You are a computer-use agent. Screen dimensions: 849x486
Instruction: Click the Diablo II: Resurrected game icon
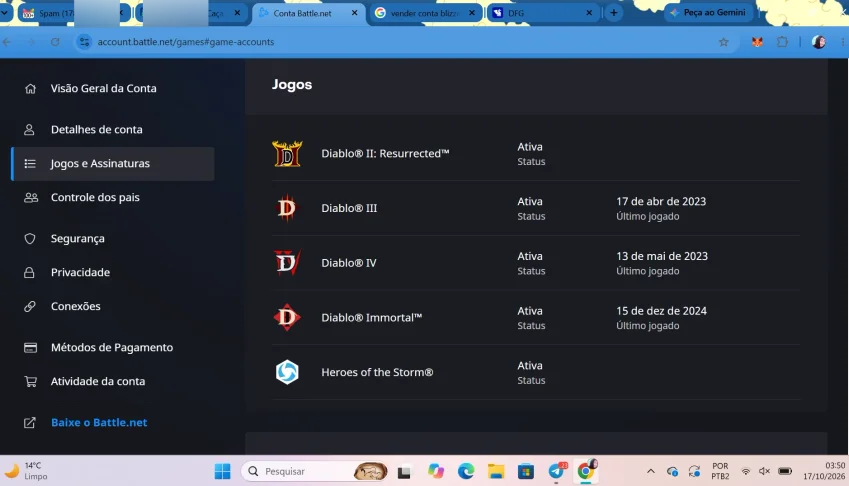pos(287,154)
